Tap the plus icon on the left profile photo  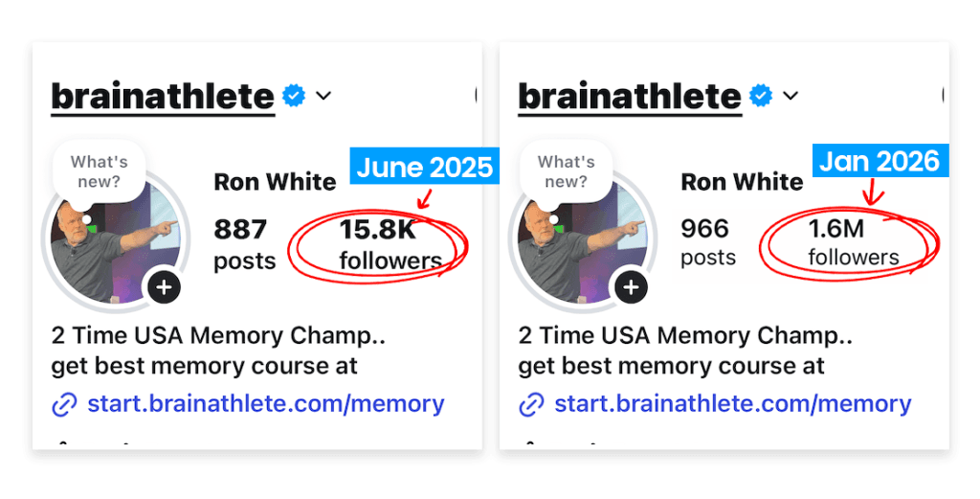coord(165,286)
